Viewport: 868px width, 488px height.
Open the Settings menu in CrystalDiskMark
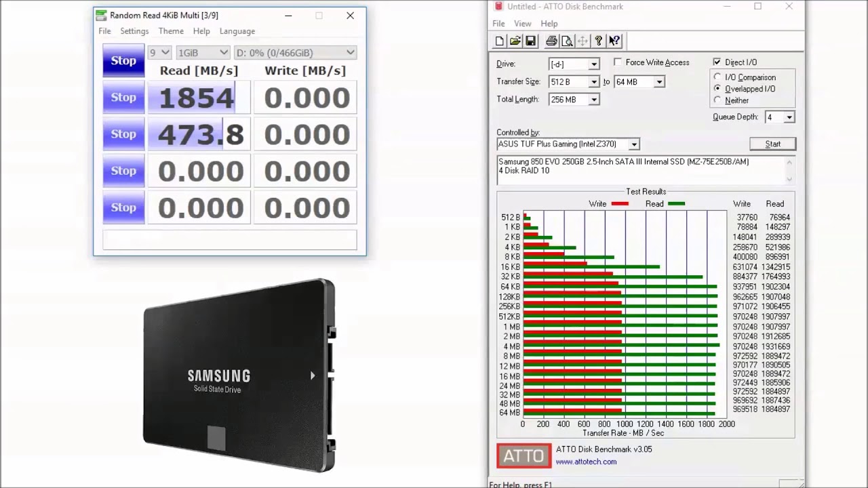134,31
